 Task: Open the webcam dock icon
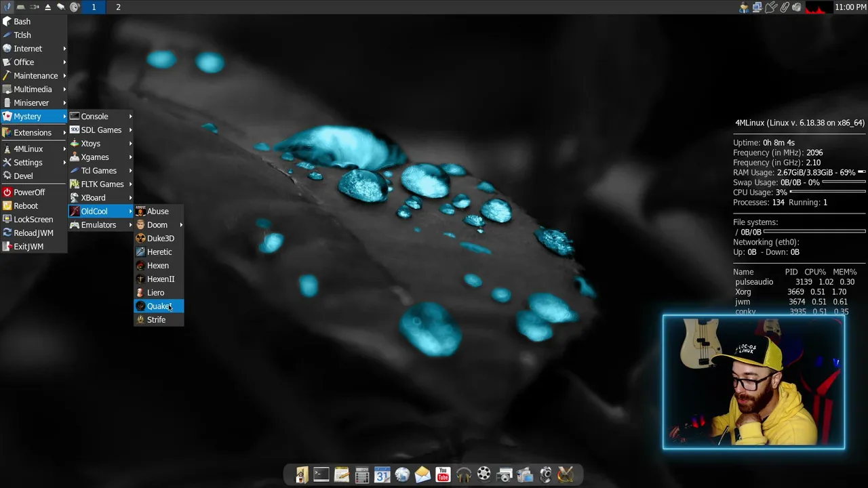545,475
